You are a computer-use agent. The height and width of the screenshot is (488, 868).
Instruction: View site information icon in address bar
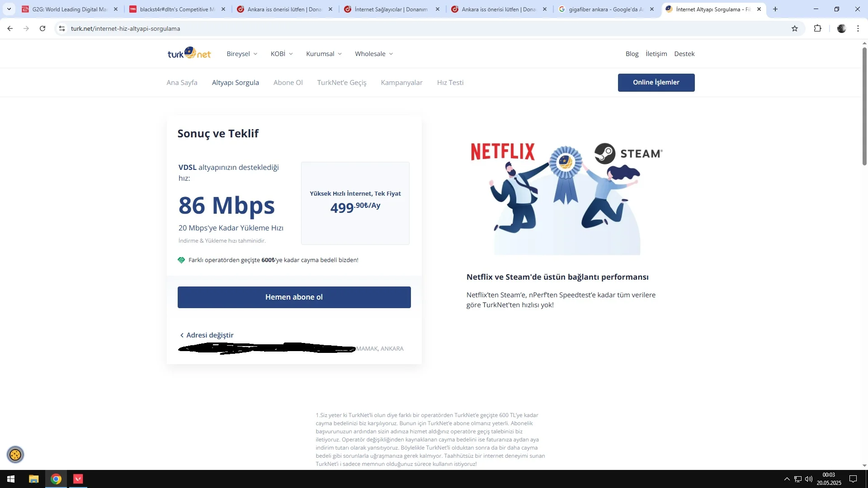click(x=62, y=28)
